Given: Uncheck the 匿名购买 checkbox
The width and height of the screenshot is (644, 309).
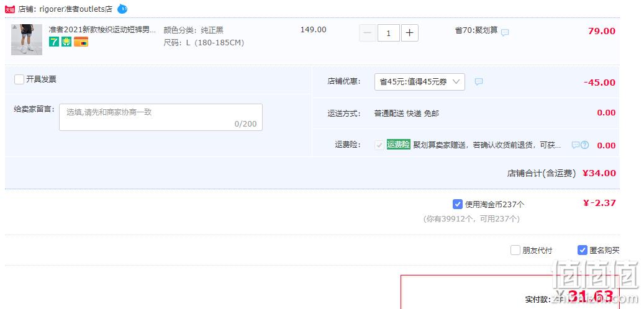Looking at the screenshot, I should tap(582, 250).
